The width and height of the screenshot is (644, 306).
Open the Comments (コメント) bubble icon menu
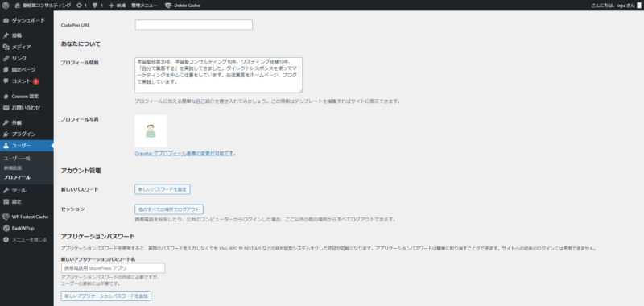(x=6, y=81)
